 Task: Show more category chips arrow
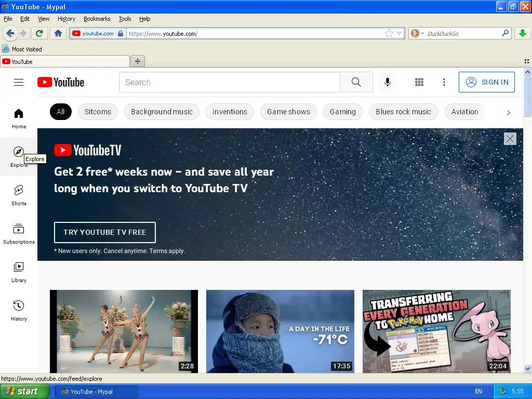coord(508,113)
